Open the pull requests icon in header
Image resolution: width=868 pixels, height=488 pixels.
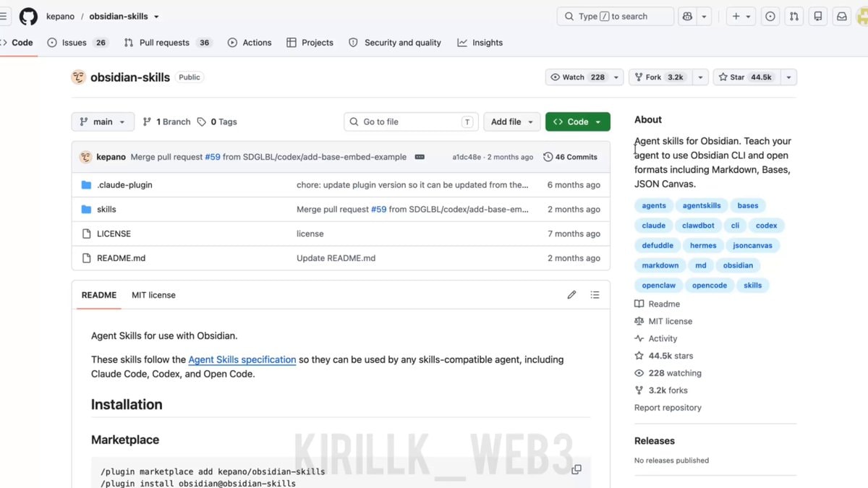794,16
